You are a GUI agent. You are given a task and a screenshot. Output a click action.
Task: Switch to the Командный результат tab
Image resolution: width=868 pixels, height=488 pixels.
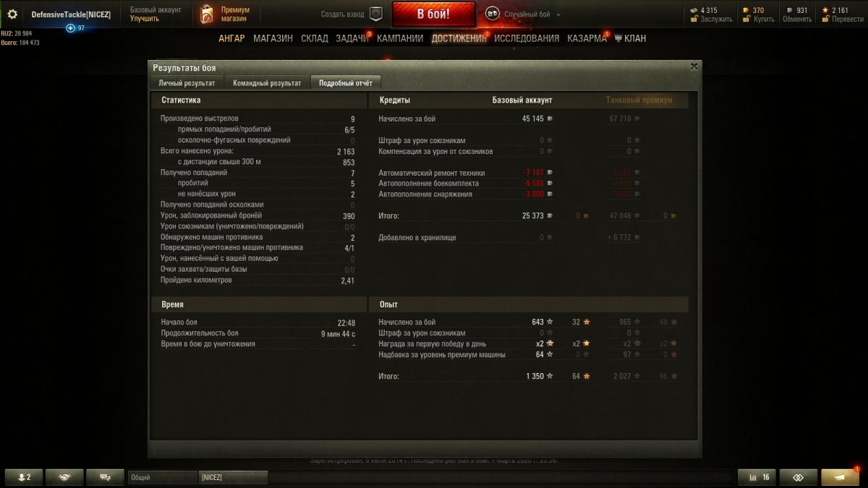267,83
